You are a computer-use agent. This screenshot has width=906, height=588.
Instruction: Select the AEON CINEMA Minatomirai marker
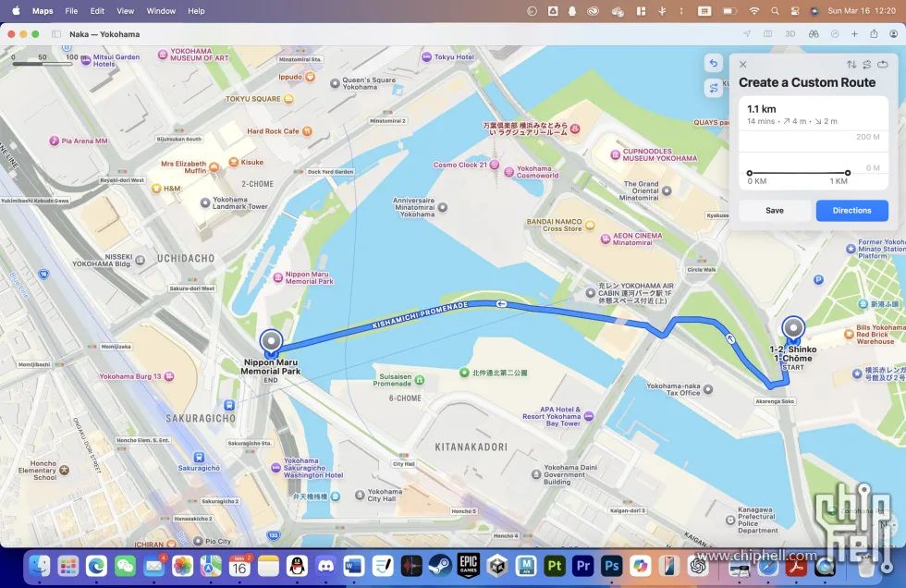coord(606,239)
